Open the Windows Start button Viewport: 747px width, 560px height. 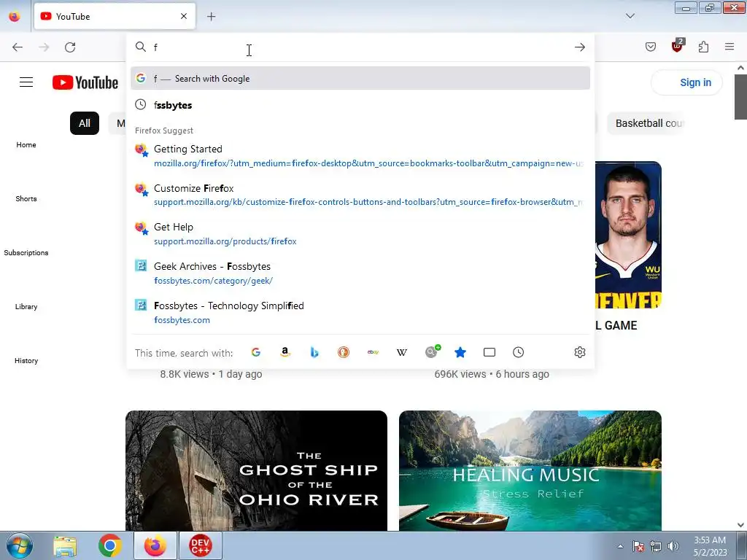click(20, 545)
